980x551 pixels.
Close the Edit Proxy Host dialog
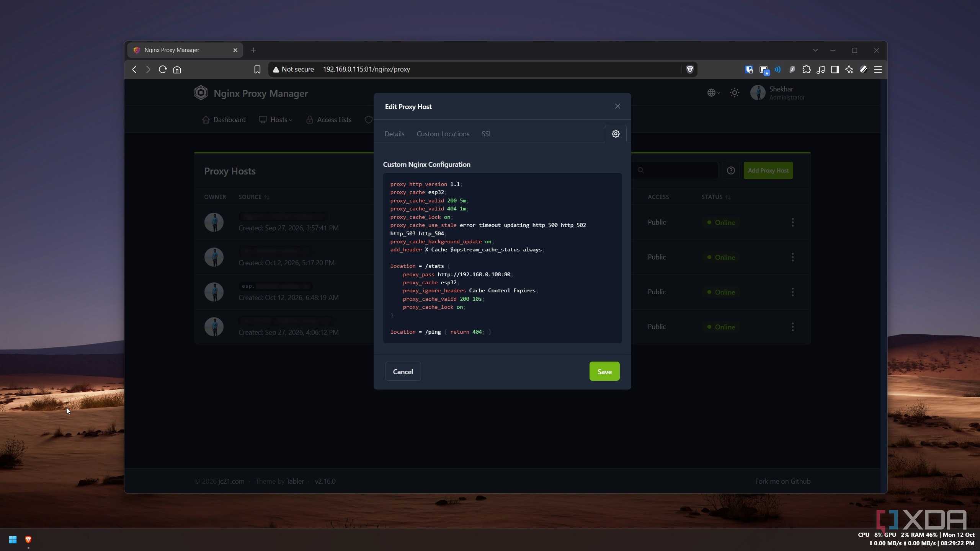coord(617,106)
